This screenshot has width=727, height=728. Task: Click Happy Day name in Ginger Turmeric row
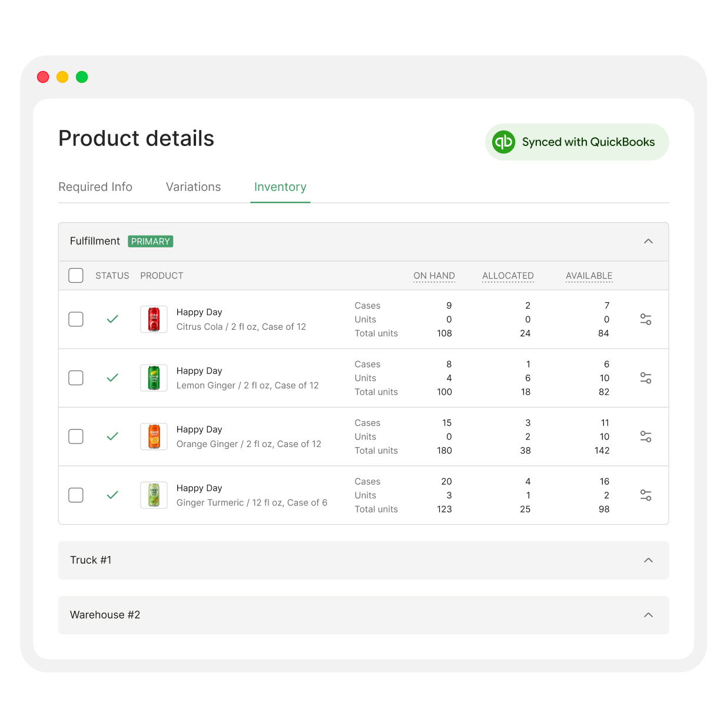(x=200, y=488)
